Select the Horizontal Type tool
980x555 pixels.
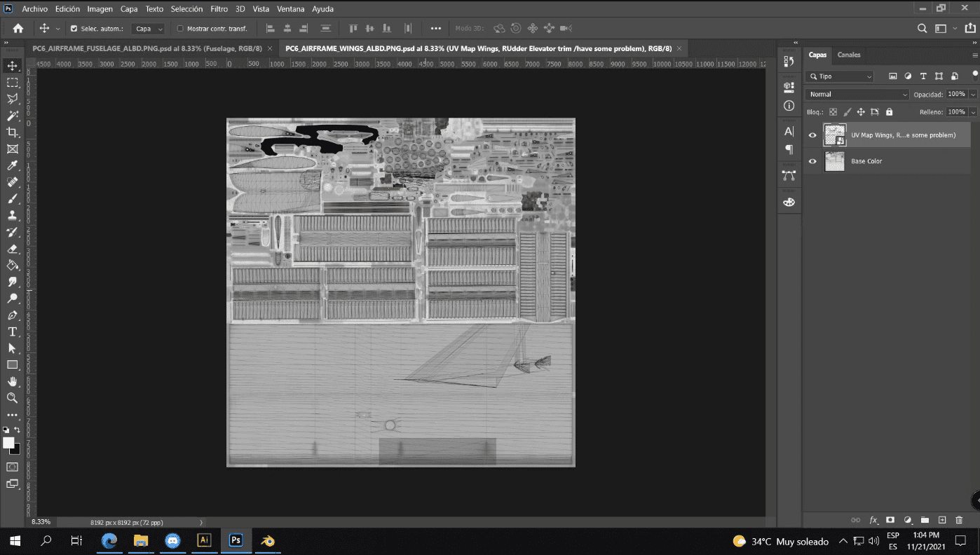coord(12,331)
